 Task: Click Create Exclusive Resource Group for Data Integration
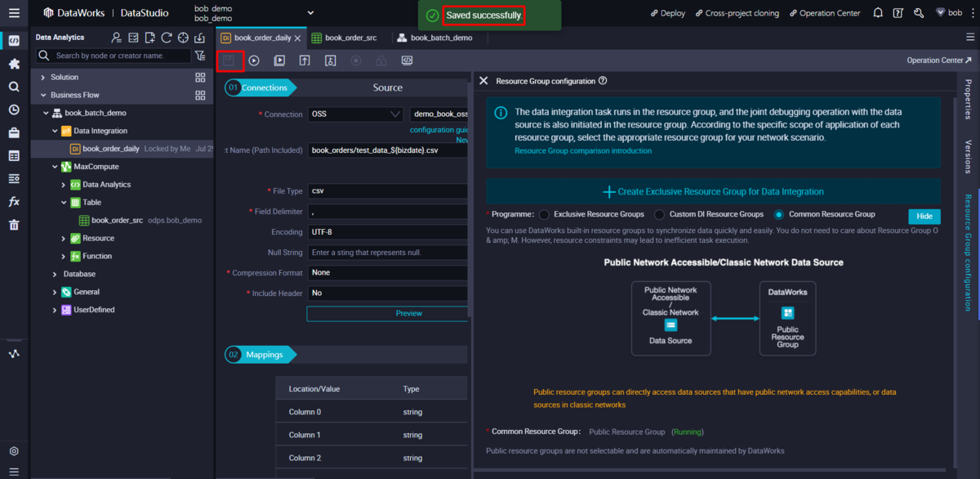pyautogui.click(x=713, y=191)
